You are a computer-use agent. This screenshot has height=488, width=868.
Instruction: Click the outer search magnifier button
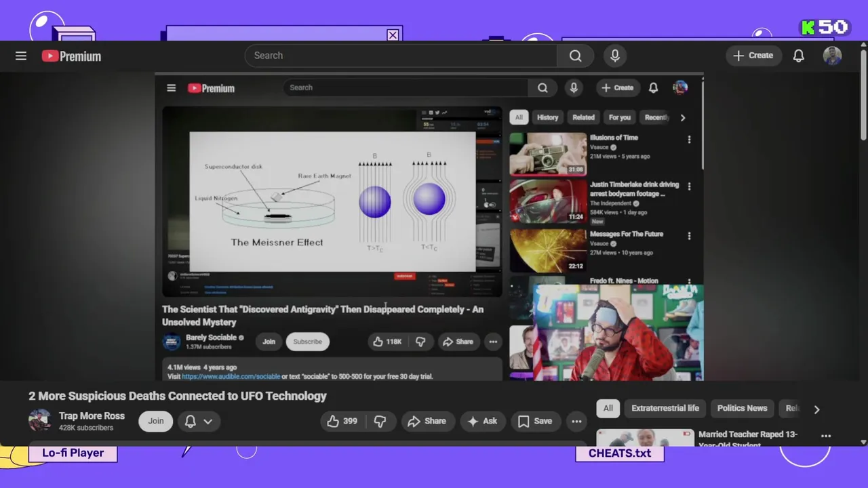[x=575, y=56]
